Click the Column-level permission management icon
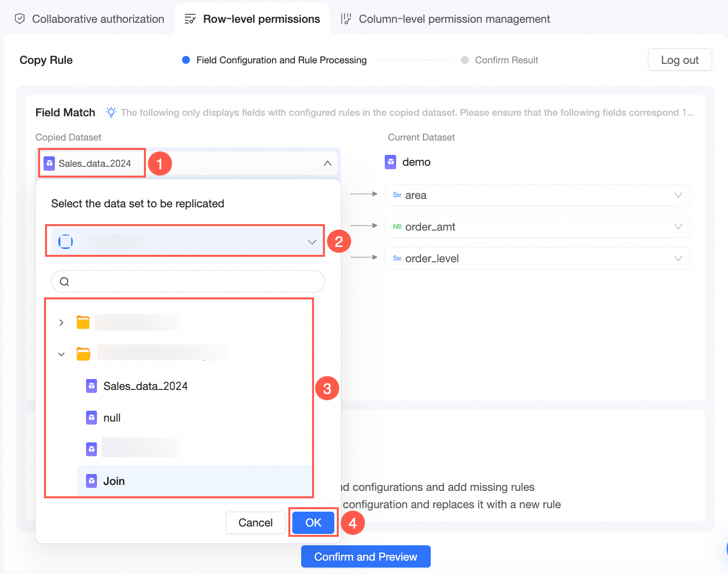 point(346,19)
